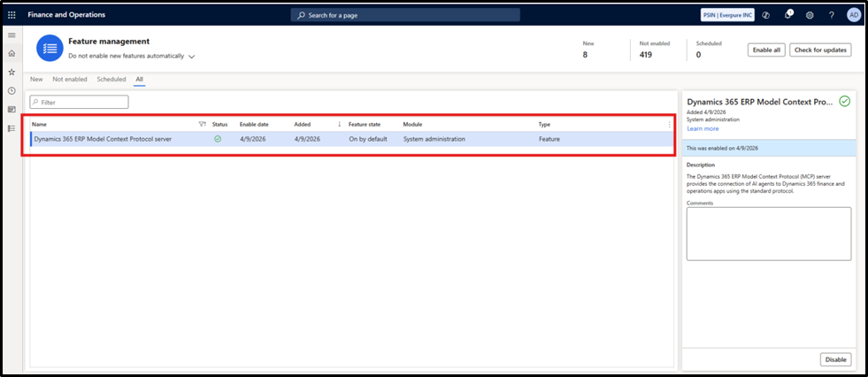Image resolution: width=868 pixels, height=377 pixels.
Task: Click the Scheduled count 0 tile
Action: tap(709, 50)
